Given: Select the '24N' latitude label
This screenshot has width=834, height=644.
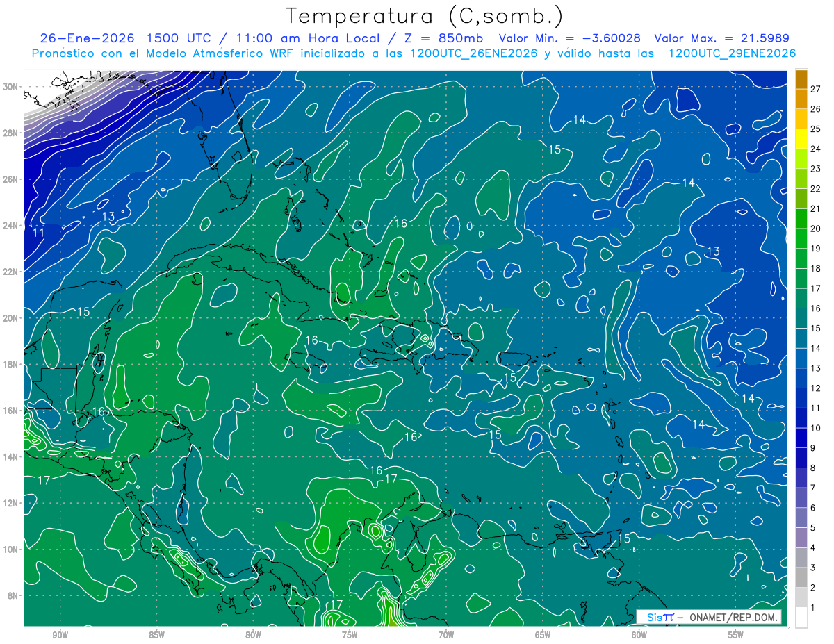Looking at the screenshot, I should (12, 226).
